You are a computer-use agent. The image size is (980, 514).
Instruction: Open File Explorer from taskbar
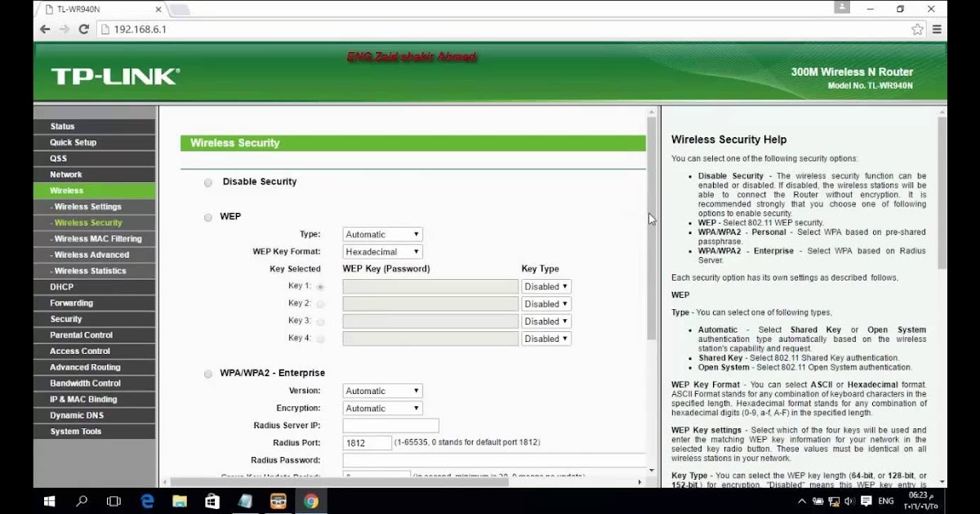(x=180, y=501)
